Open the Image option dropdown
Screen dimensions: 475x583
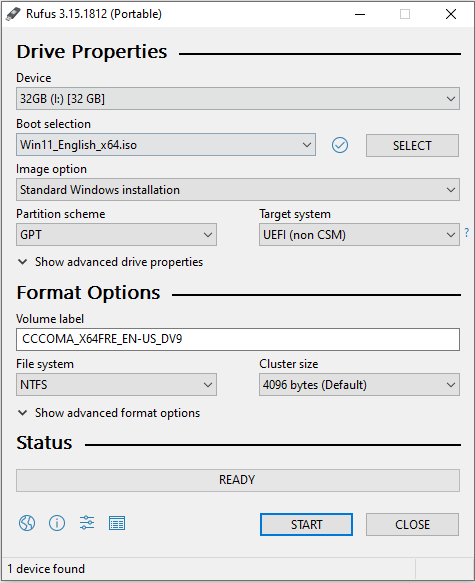[x=238, y=190]
